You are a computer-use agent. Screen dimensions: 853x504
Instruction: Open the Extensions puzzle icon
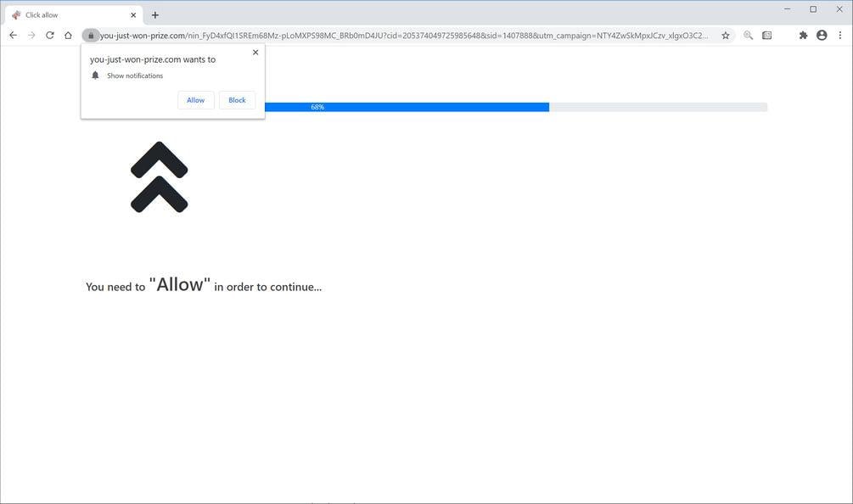tap(803, 36)
